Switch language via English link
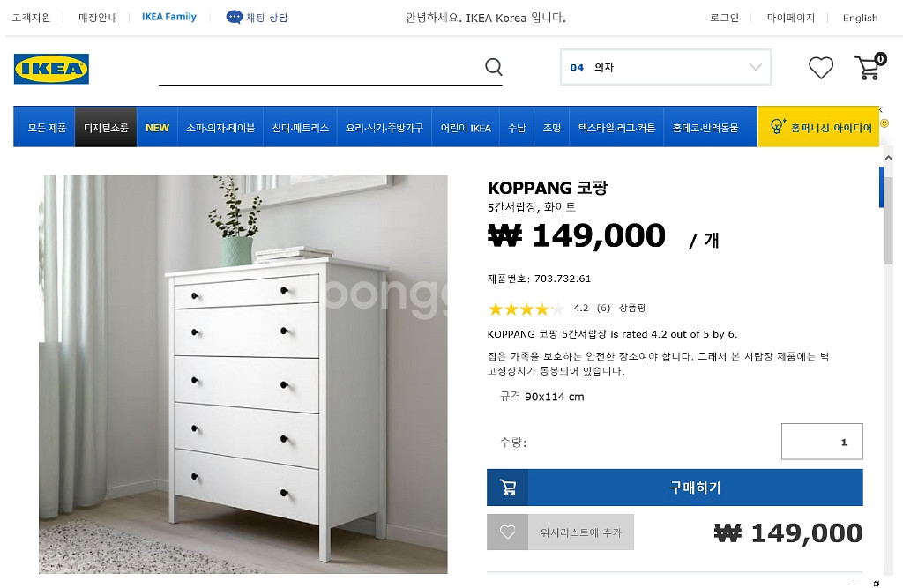The width and height of the screenshot is (903, 588). [860, 18]
